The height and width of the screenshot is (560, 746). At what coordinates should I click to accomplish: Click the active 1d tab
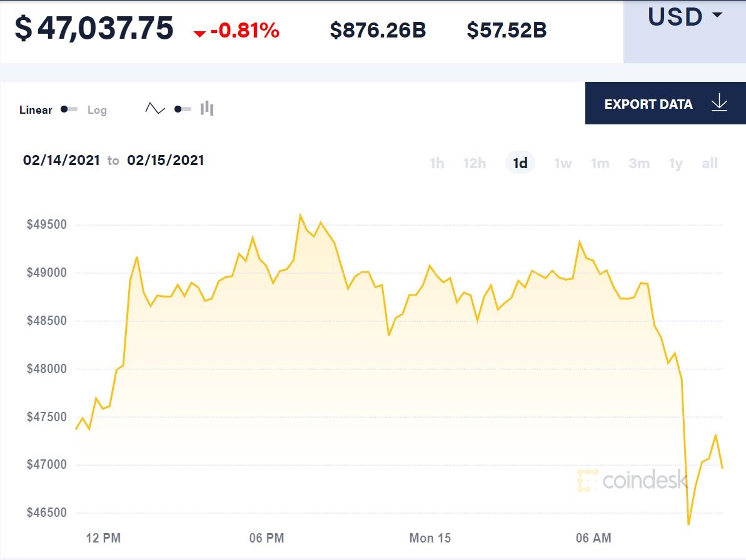click(x=520, y=162)
